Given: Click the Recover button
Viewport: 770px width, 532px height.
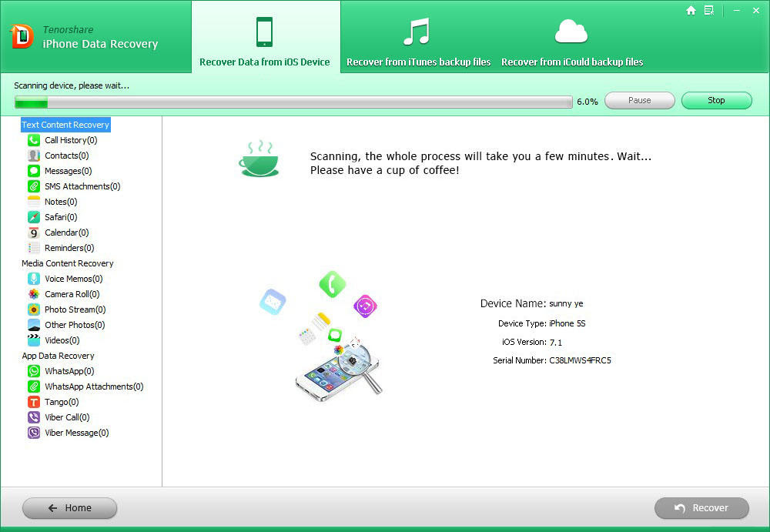Looking at the screenshot, I should [701, 508].
